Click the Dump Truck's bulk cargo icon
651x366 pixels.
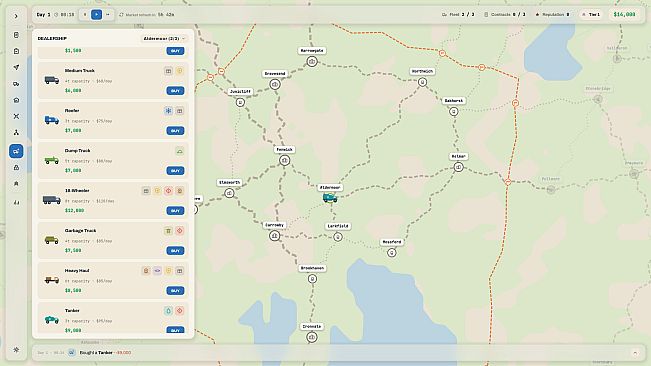[179, 151]
